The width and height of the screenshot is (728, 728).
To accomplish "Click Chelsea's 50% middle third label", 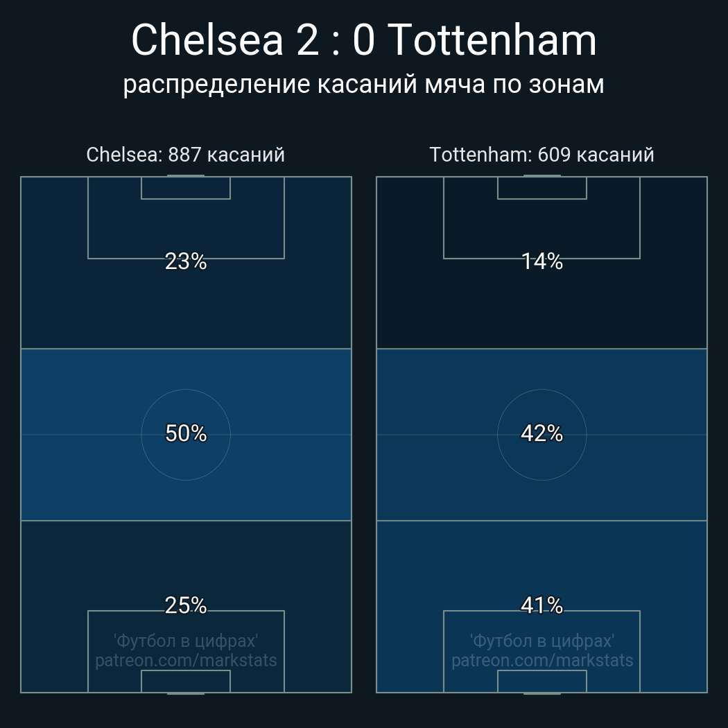I will pos(186,433).
